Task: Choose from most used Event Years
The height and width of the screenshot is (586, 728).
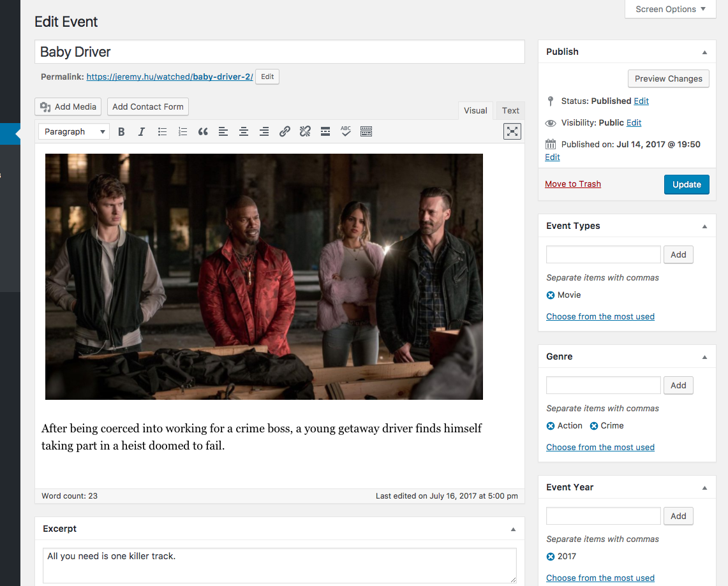Action: [x=600, y=578]
